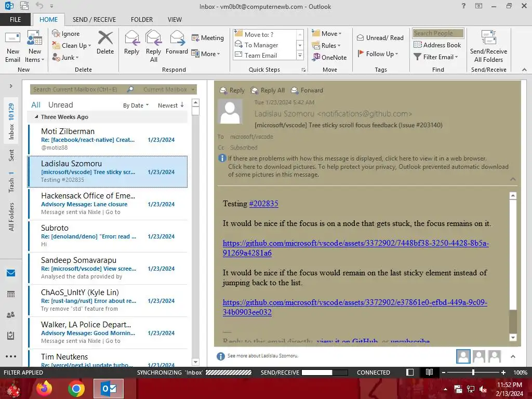Open the #202835 issue link
Viewport: 532px width, 399px height.
point(263,204)
